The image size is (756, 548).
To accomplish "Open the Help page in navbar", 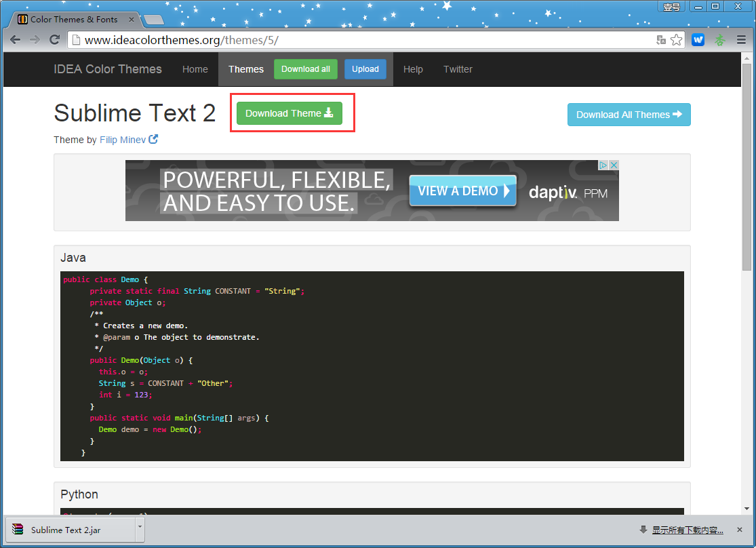I will (x=413, y=69).
